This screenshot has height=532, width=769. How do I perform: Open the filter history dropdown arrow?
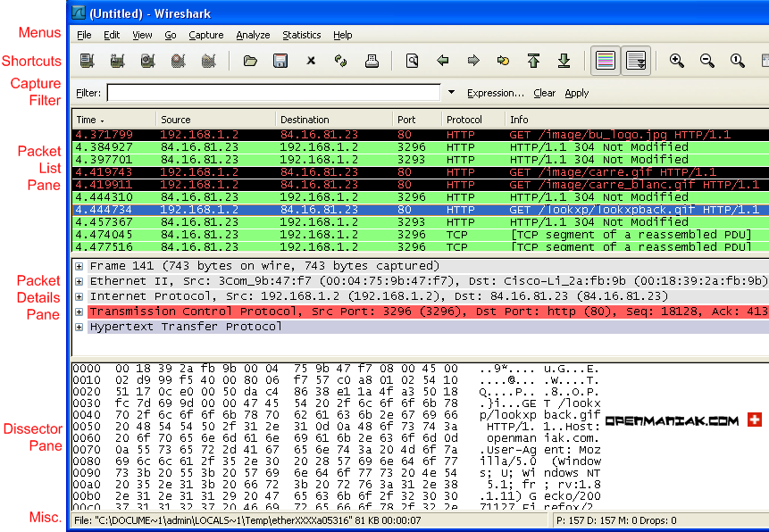click(452, 92)
